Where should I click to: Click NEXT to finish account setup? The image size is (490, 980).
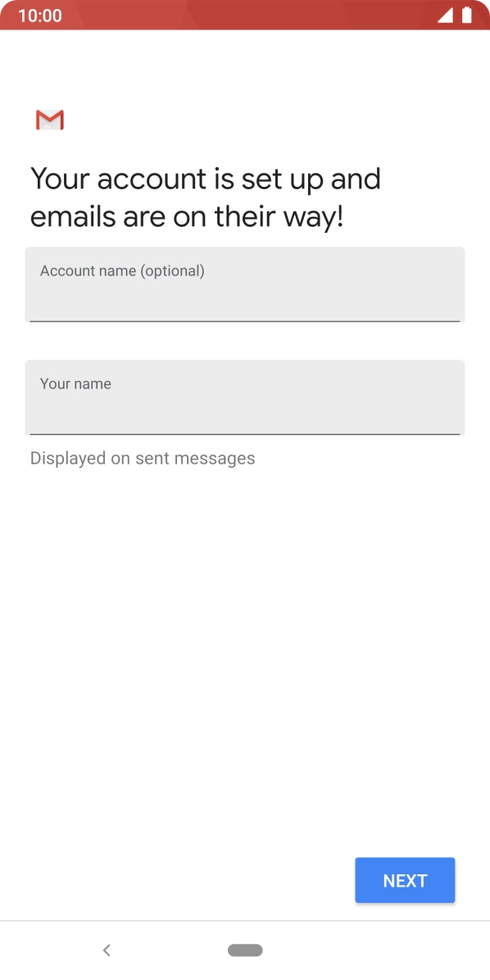coord(404,880)
